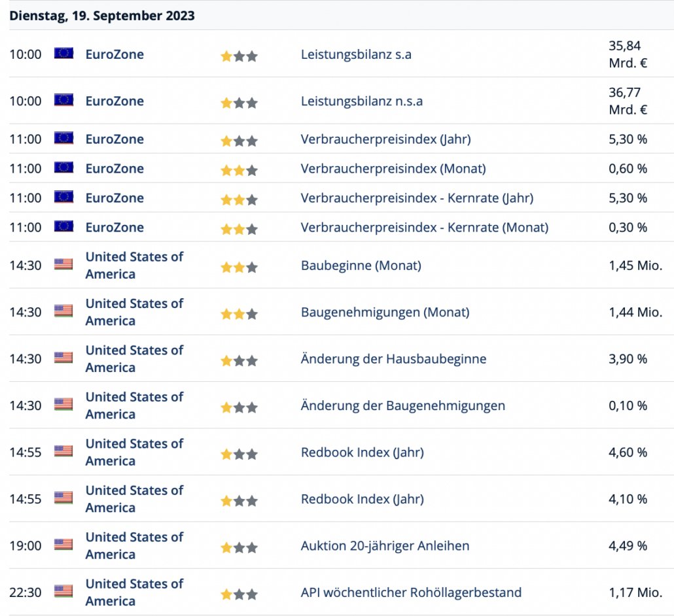Click the US flag in the Redbook Index 4,10 % row
The height and width of the screenshot is (616, 674).
(63, 498)
